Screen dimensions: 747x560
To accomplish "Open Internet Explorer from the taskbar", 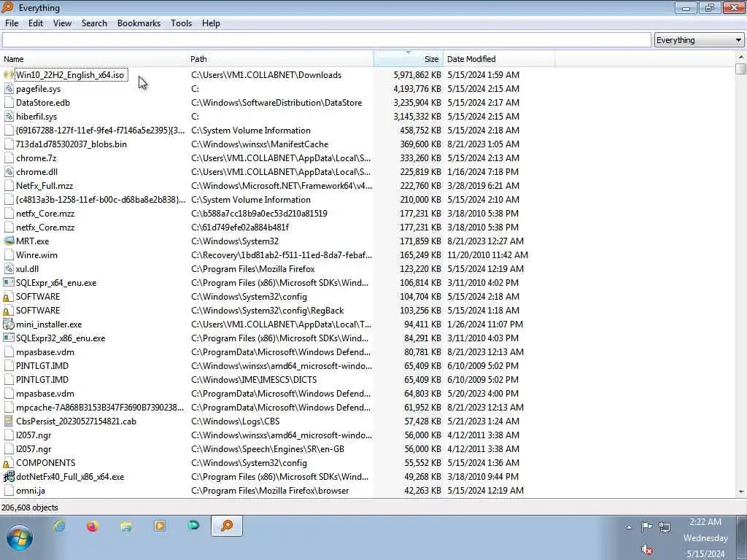I will pos(59,526).
